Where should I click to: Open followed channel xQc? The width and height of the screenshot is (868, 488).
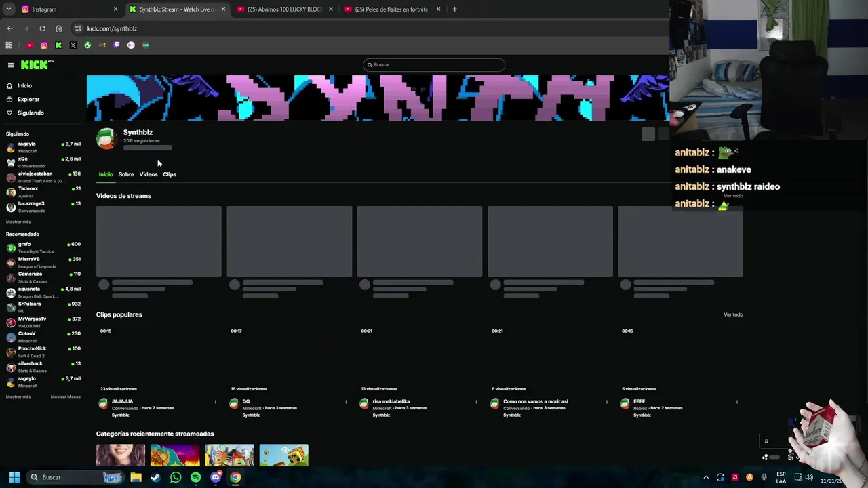43,162
